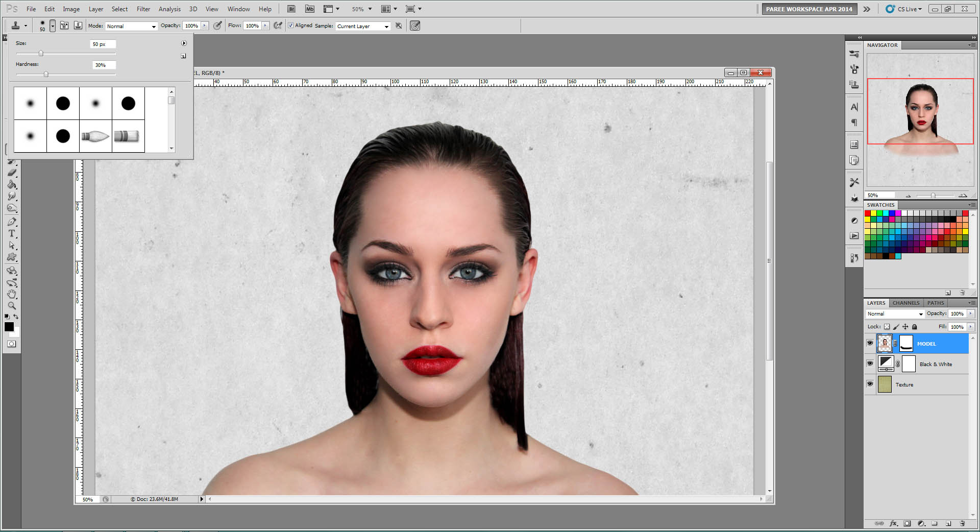Launch Adobe Bridge from top bar
980x532 pixels.
291,9
